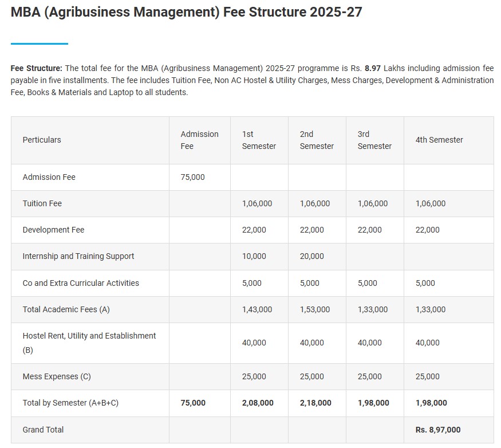This screenshot has height=448, width=501.
Task: Click the 4th Semester column header
Action: (439, 140)
